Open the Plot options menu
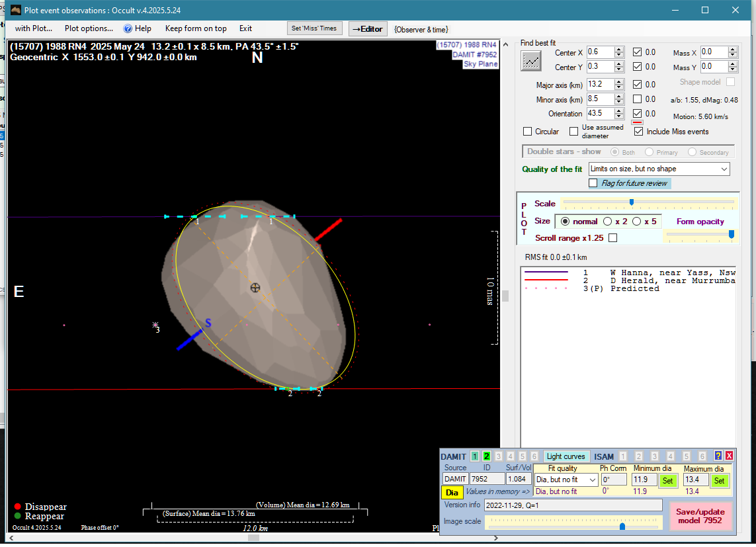 pos(89,28)
